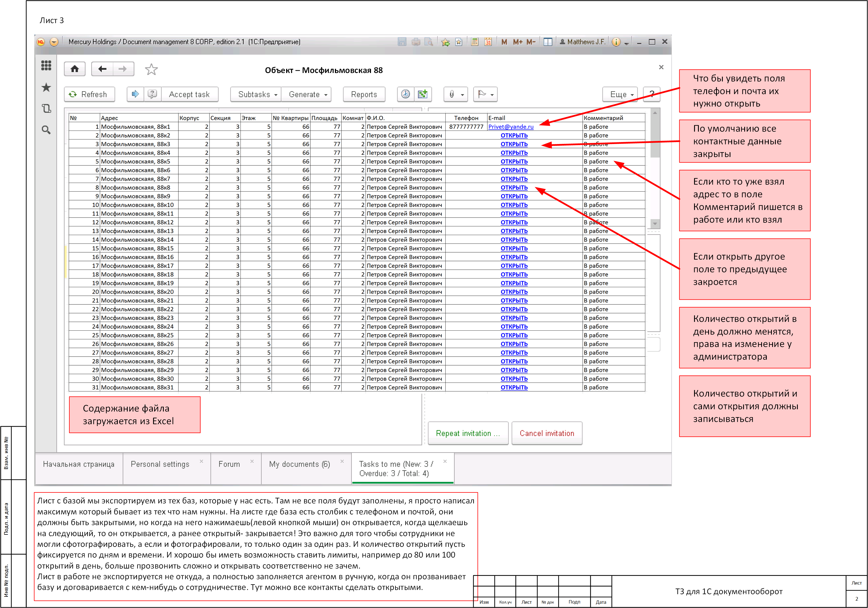Open the history icon in left sidebar

coord(46,109)
